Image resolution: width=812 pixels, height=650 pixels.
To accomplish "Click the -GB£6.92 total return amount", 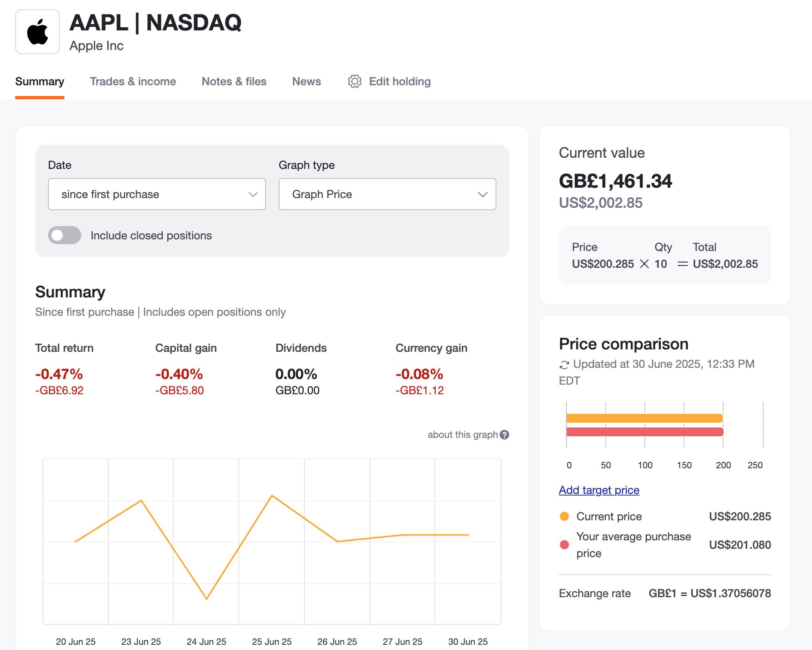I will click(59, 390).
